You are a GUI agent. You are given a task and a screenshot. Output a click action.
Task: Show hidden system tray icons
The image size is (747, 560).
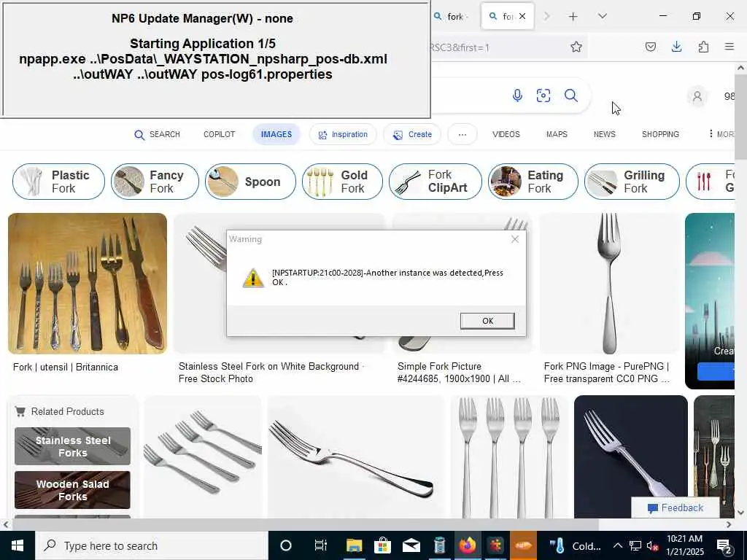(x=617, y=545)
